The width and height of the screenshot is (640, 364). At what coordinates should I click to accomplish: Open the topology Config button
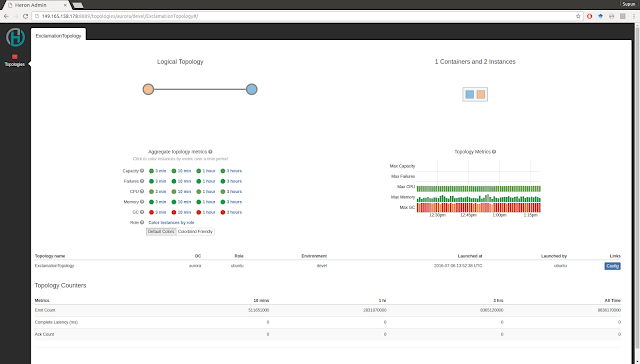coord(612,266)
